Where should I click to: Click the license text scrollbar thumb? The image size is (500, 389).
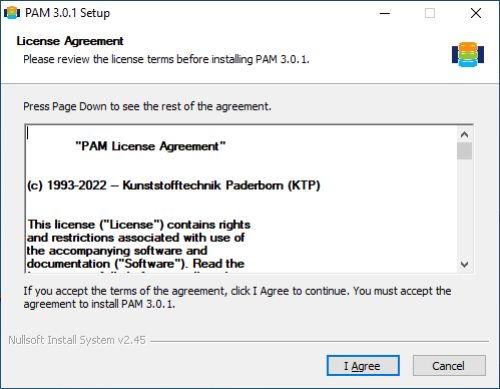click(464, 151)
